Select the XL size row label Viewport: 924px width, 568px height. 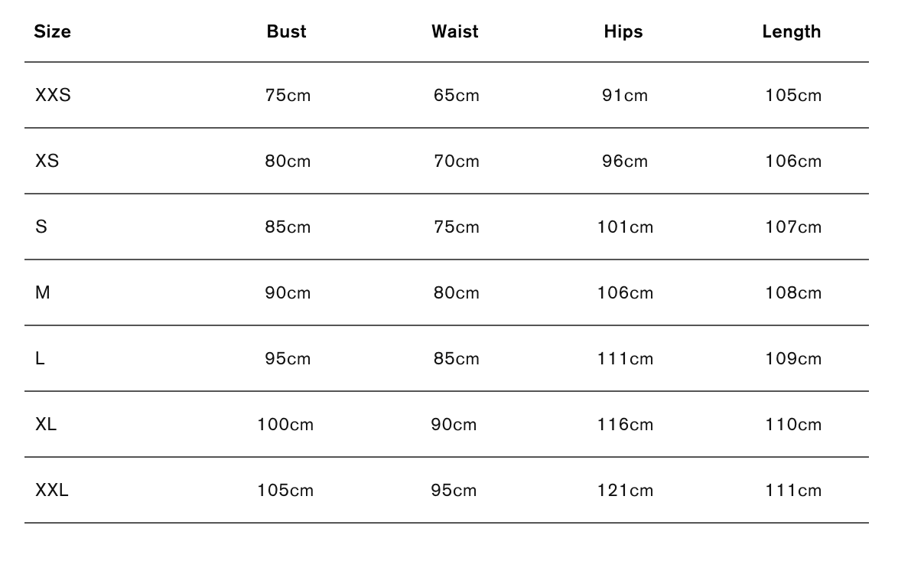[46, 425]
